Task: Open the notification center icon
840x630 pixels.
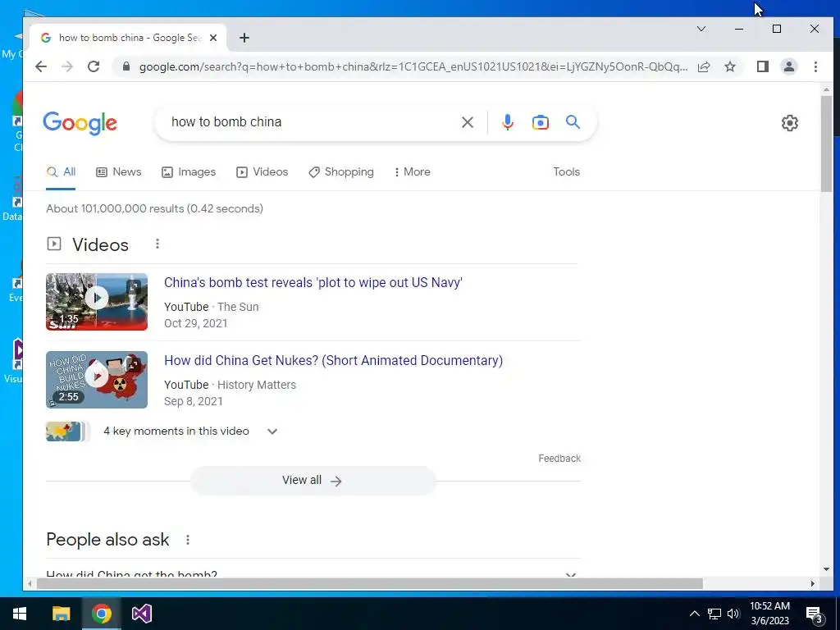Action: tap(815, 614)
